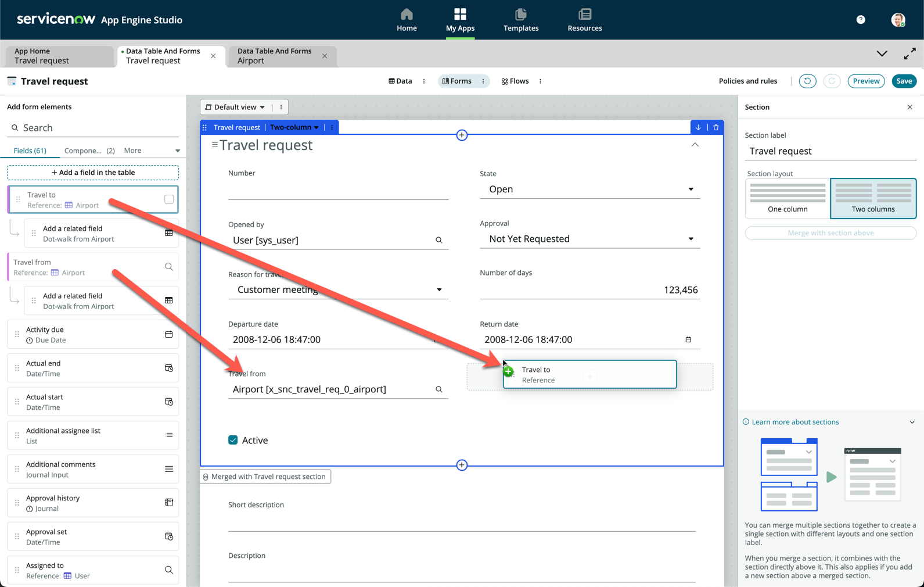Click Add a field in the table
Viewport: 924px width, 587px height.
pos(93,173)
